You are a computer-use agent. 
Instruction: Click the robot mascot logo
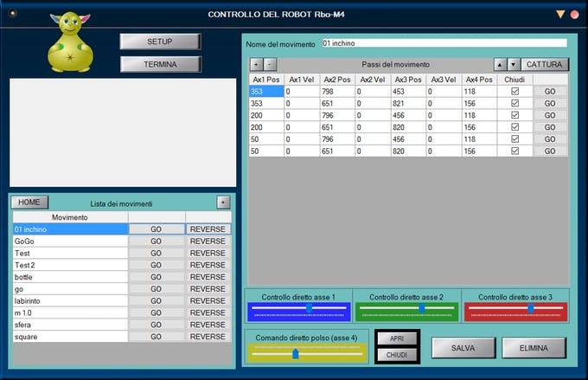pyautogui.click(x=70, y=42)
